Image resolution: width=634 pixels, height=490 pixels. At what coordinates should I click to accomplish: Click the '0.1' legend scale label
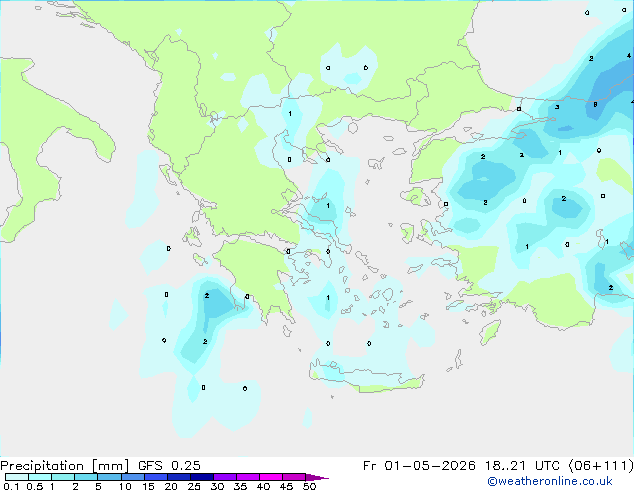[11, 486]
